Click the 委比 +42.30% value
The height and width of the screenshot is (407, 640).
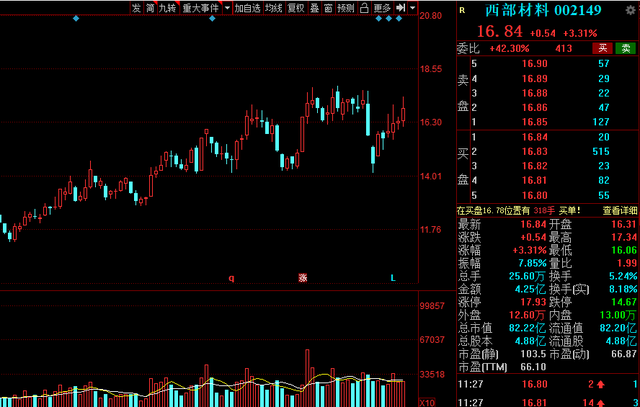click(509, 49)
